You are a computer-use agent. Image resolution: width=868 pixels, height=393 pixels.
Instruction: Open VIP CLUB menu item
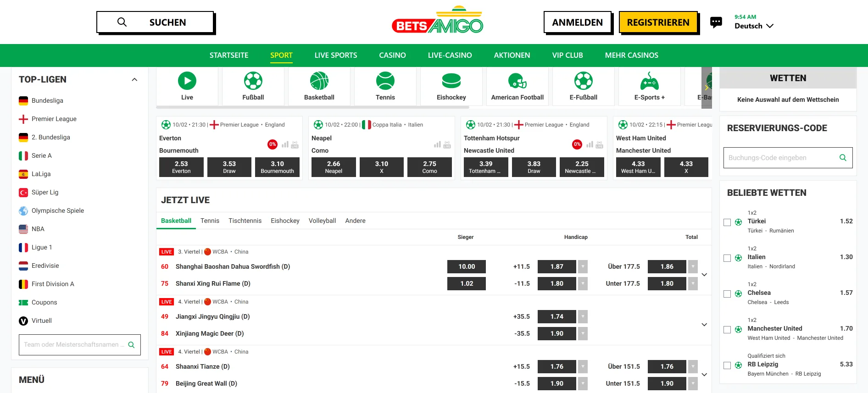tap(568, 55)
